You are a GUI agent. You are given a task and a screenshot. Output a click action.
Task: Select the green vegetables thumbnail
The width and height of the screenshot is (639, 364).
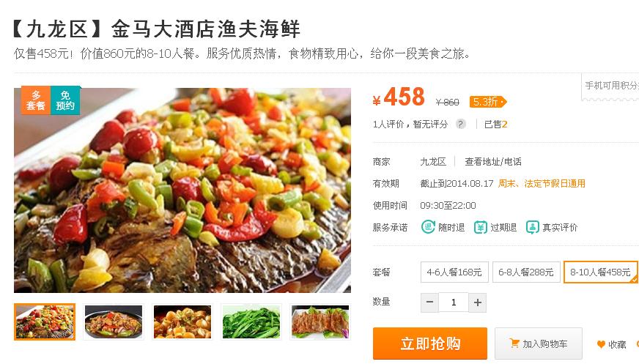tap(251, 322)
